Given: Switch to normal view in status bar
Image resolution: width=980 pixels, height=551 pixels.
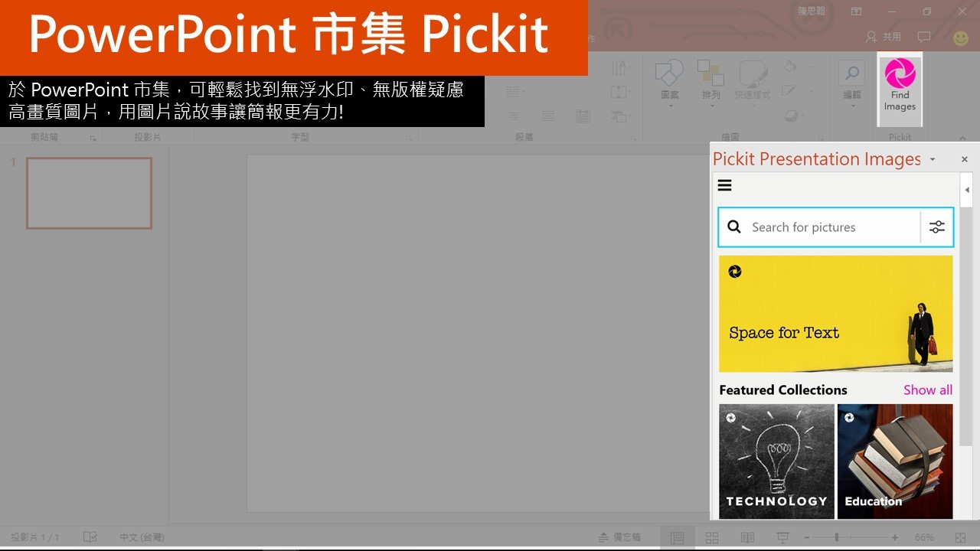Looking at the screenshot, I should click(x=677, y=537).
